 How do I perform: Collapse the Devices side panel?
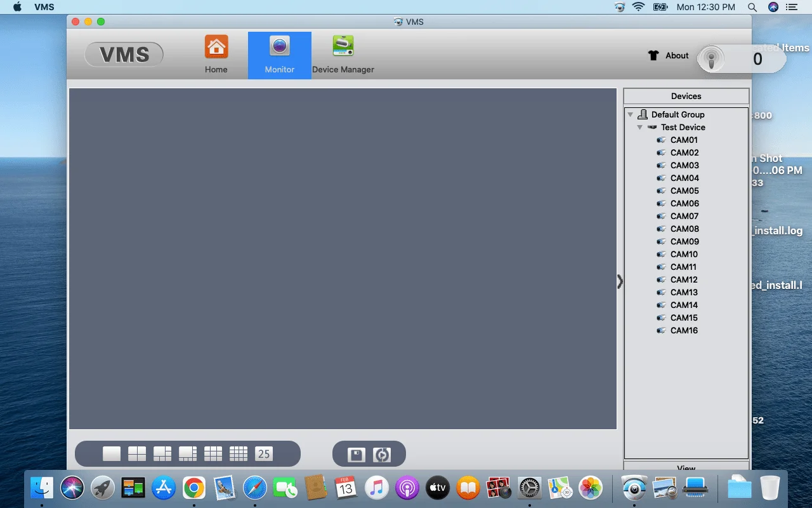tap(619, 281)
